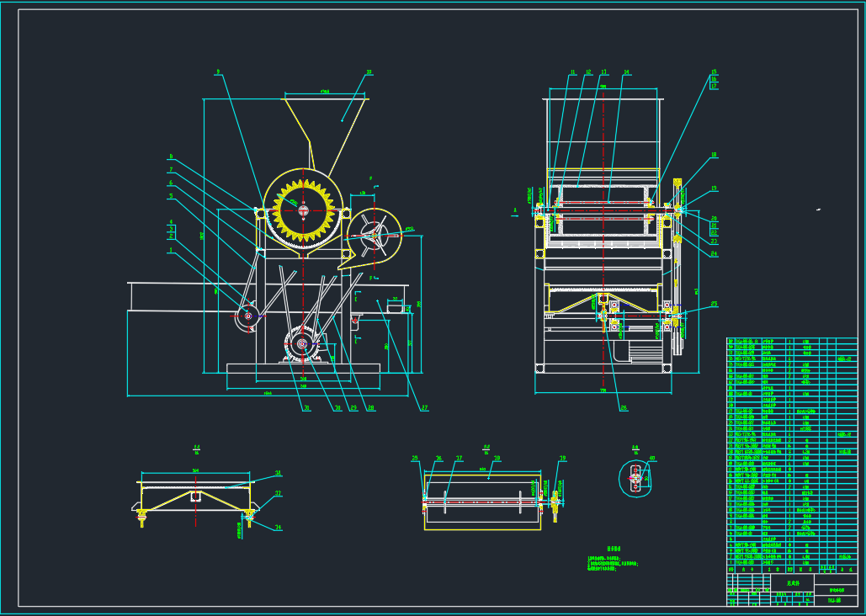The image size is (866, 616).
Task: Click part callout number 12
Action: tap(588, 72)
